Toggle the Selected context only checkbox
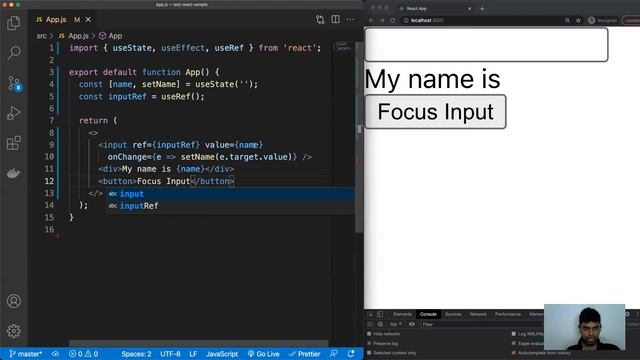The image size is (640, 360). pos(369,353)
